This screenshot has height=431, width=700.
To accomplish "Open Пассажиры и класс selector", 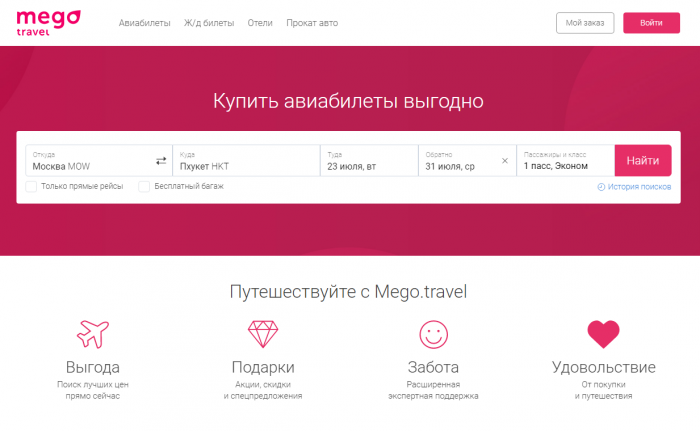I will pyautogui.click(x=566, y=160).
